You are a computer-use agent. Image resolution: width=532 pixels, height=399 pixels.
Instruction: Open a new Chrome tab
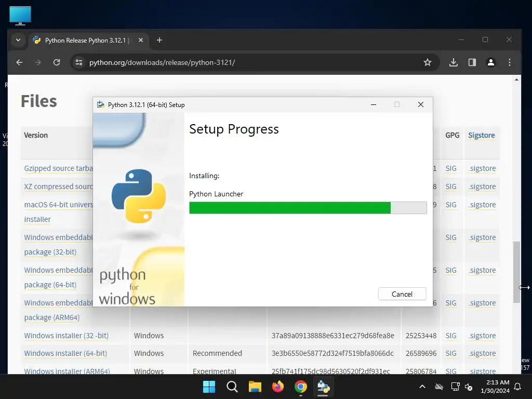159,41
